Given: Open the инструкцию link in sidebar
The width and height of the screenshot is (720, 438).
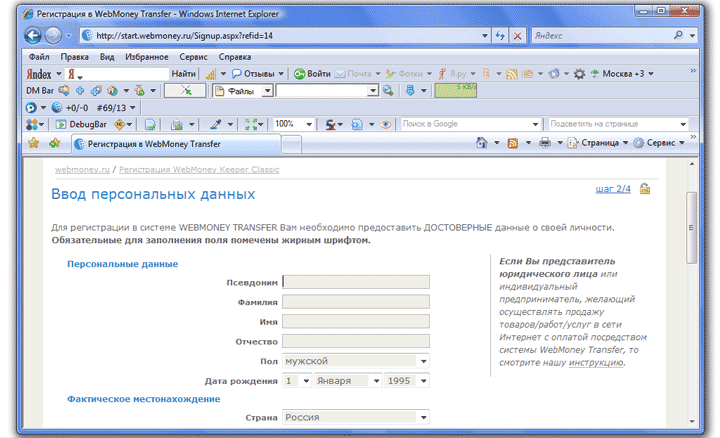Looking at the screenshot, I should click(596, 362).
